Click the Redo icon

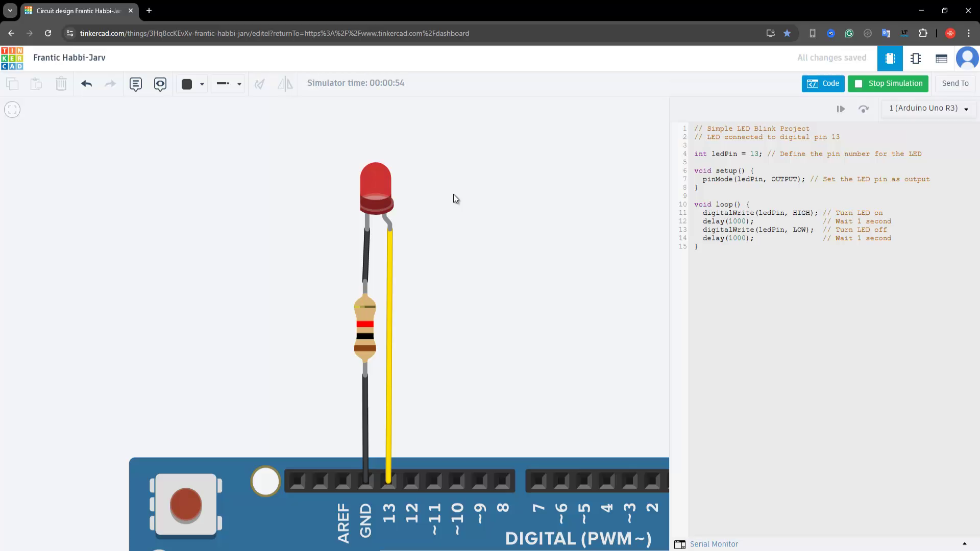click(x=110, y=84)
